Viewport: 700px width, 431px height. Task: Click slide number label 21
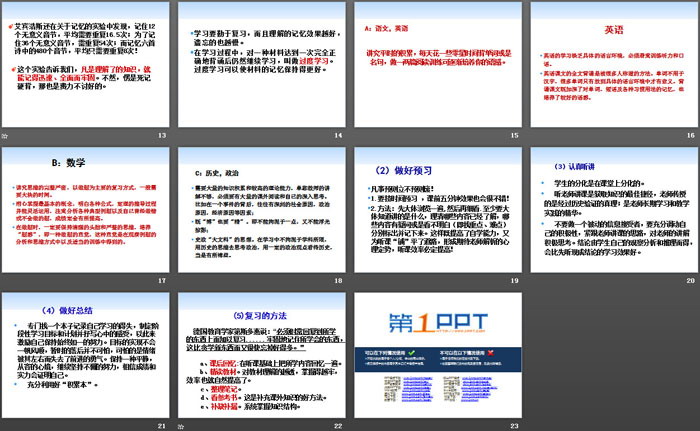click(x=162, y=426)
